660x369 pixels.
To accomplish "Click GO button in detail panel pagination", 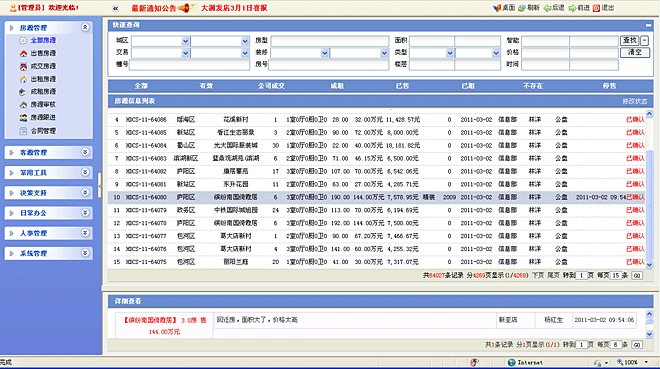I will [x=637, y=345].
